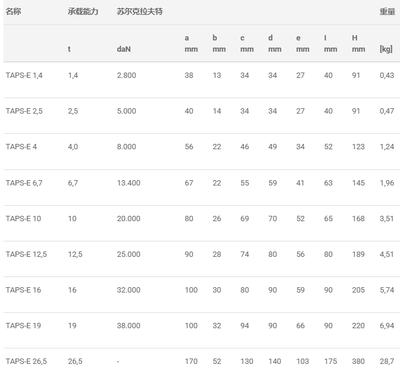Viewport: 400px width, 374px height.
Task: Click weight 6,94 in TAPS-E 19 row
Action: [387, 326]
